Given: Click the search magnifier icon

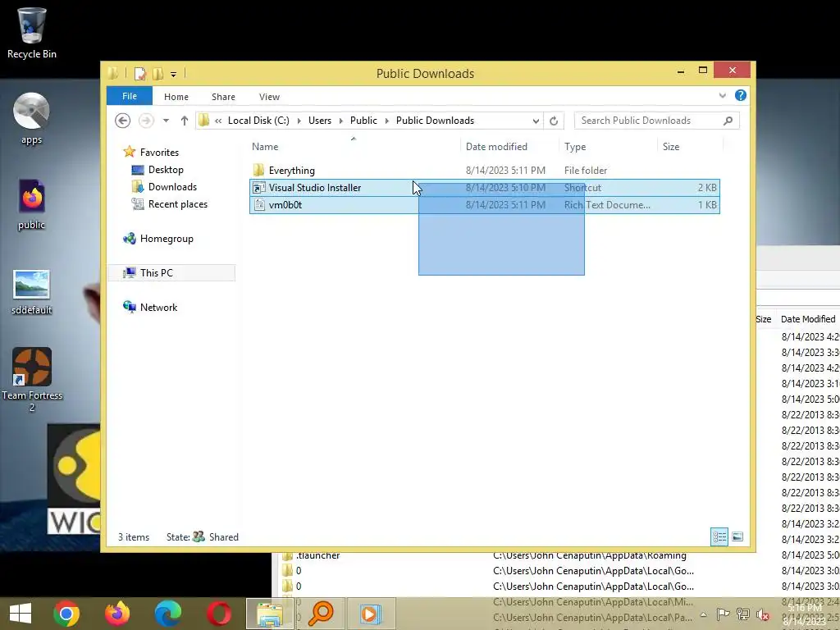Looking at the screenshot, I should 728,121.
